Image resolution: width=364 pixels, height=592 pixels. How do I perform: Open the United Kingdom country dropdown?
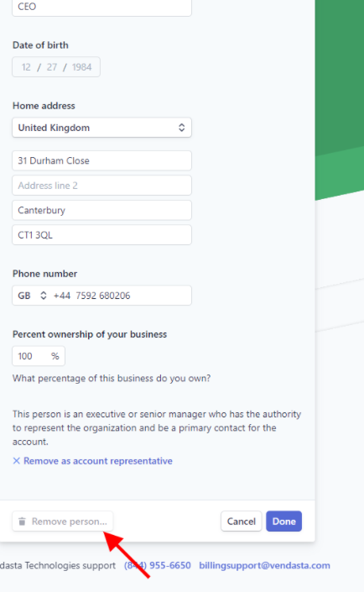pyautogui.click(x=101, y=128)
